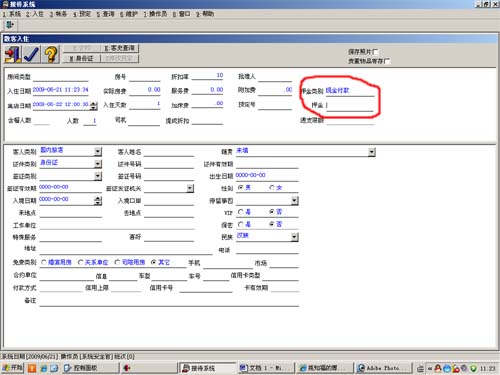Open the Word 文档 1 taskbar item
500x375 pixels.
[266, 368]
